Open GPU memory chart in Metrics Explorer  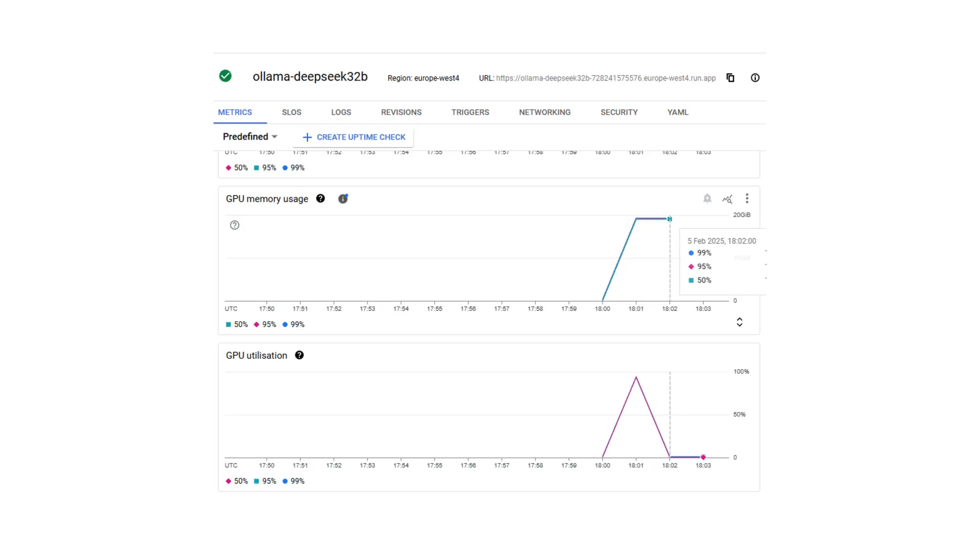tap(727, 198)
